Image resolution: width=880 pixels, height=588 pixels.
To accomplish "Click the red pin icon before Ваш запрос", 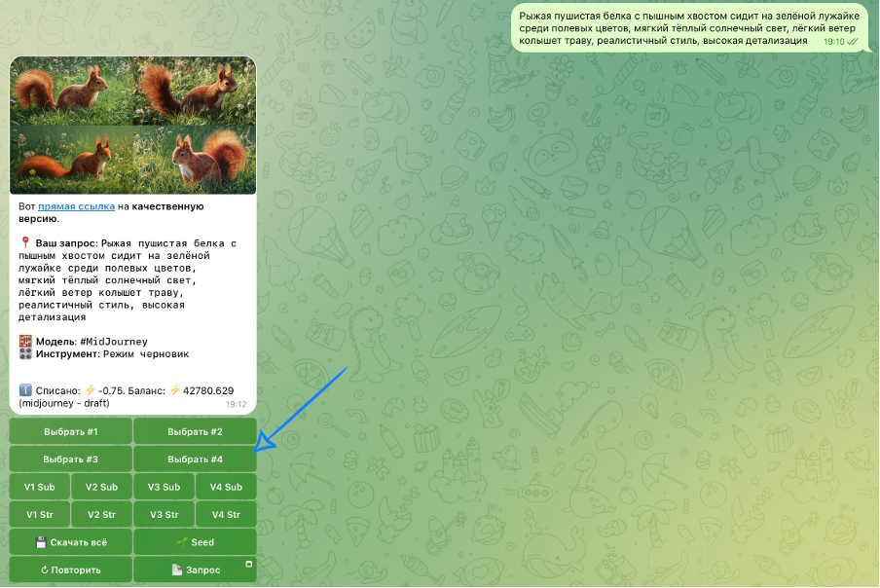I will pos(25,242).
